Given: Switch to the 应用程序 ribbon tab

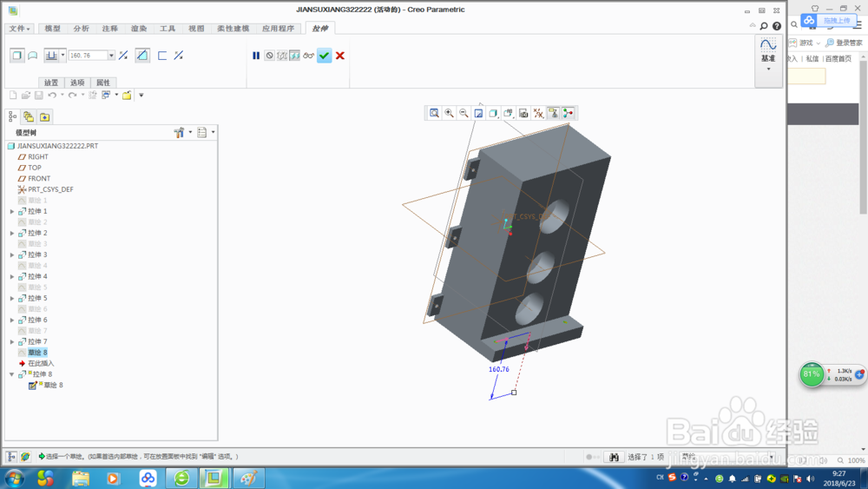Looking at the screenshot, I should click(279, 29).
